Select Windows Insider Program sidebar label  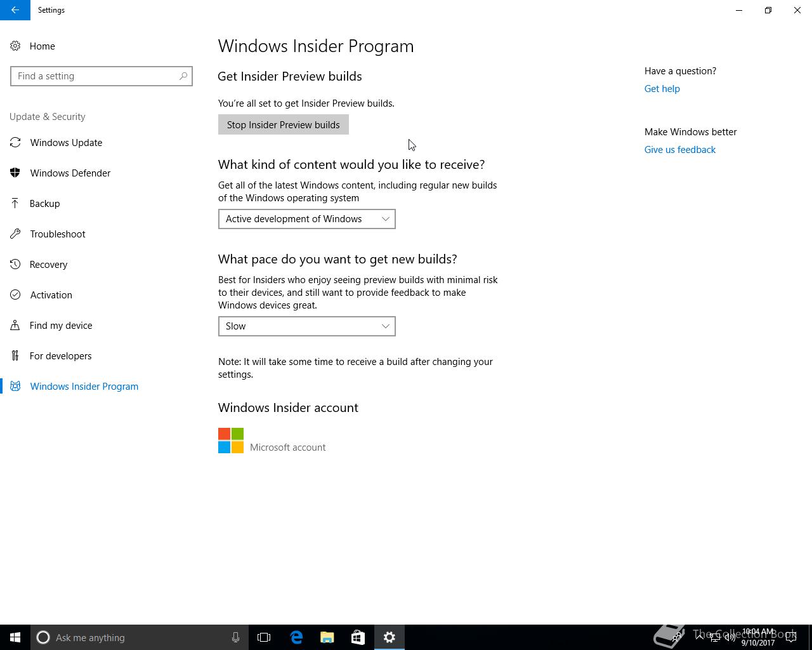point(84,386)
